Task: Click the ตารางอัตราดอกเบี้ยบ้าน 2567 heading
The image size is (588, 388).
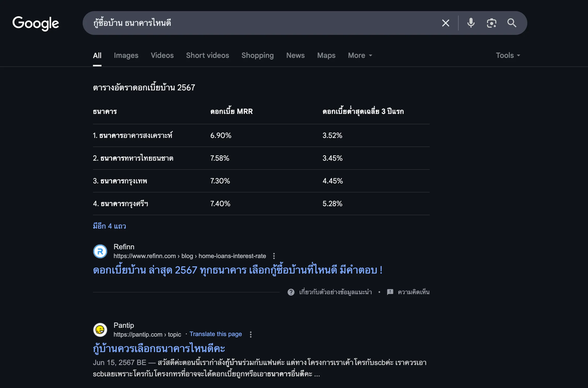Action: coord(144,88)
